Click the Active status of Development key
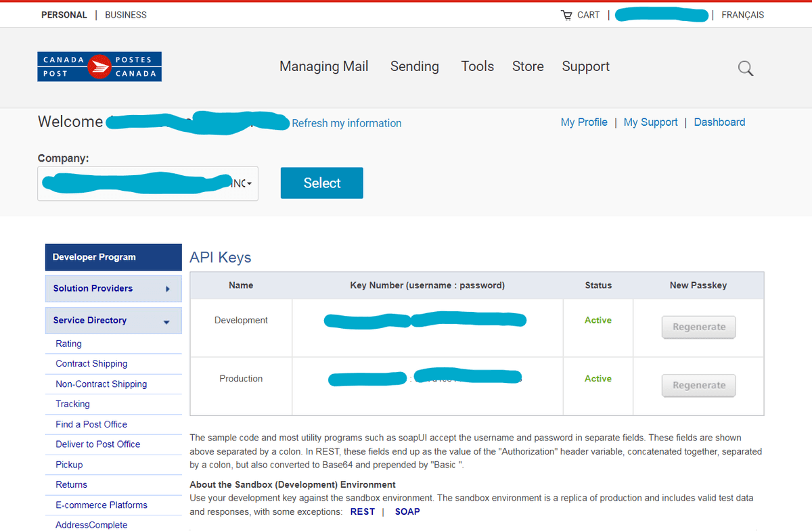This screenshot has height=531, width=812. point(598,321)
